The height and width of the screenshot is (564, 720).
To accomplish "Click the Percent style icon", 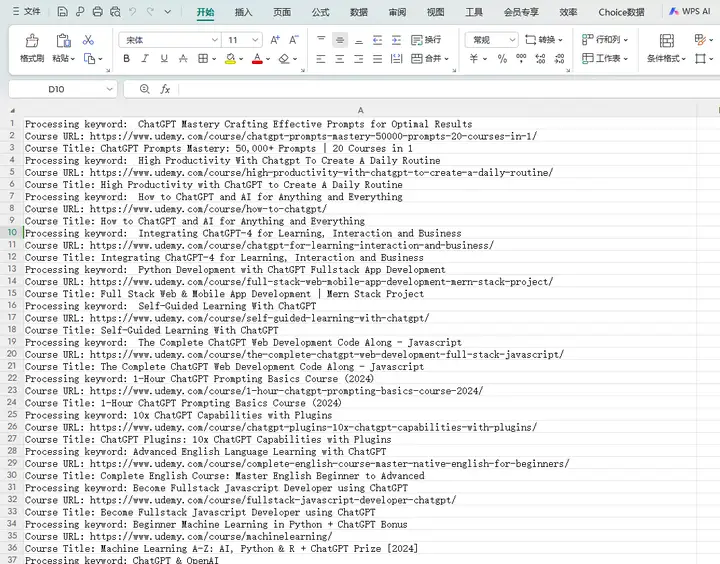I will click(502, 58).
